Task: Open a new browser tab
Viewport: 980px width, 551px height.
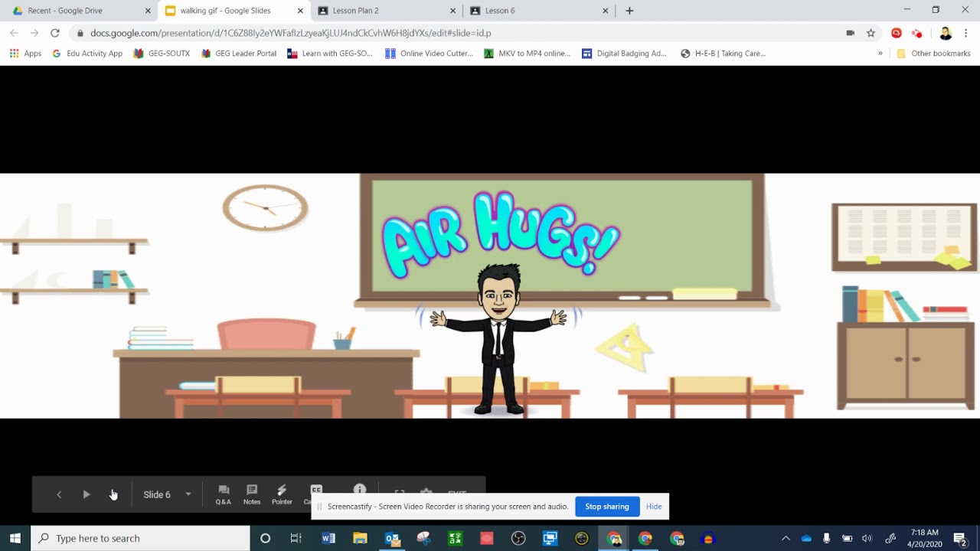Action: coord(629,11)
